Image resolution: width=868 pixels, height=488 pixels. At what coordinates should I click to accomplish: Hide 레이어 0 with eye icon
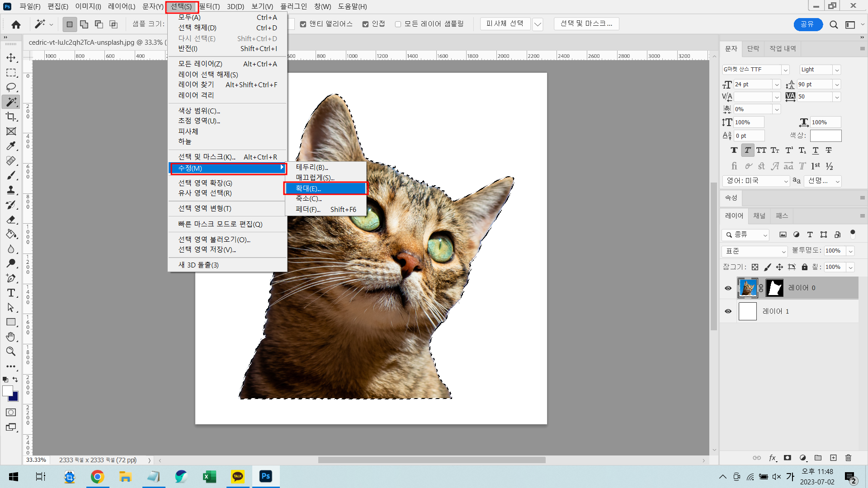click(728, 288)
